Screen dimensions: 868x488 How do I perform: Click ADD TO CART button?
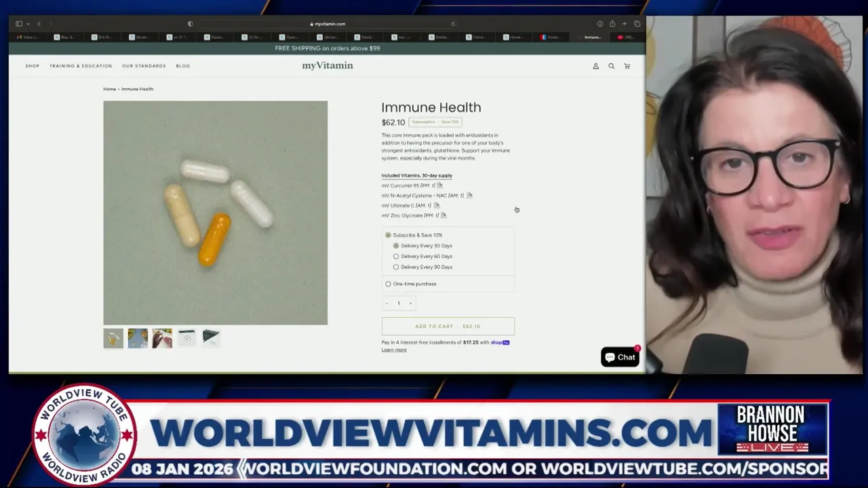click(x=448, y=326)
